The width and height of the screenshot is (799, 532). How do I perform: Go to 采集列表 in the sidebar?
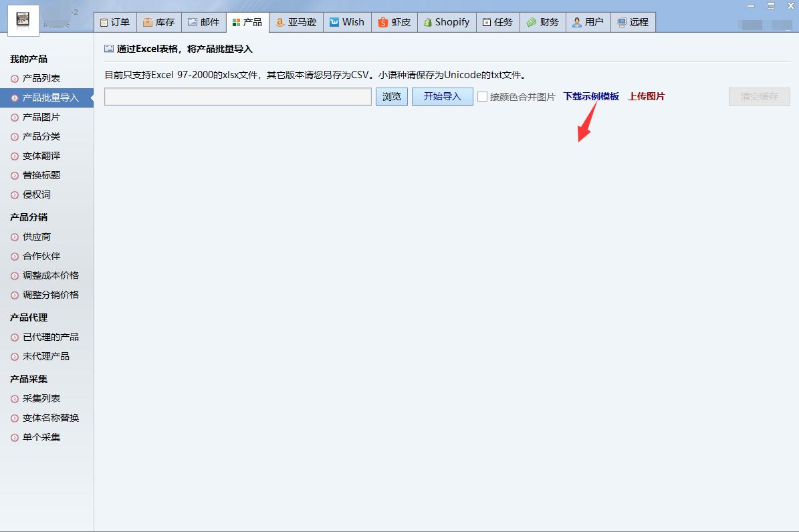[41, 398]
